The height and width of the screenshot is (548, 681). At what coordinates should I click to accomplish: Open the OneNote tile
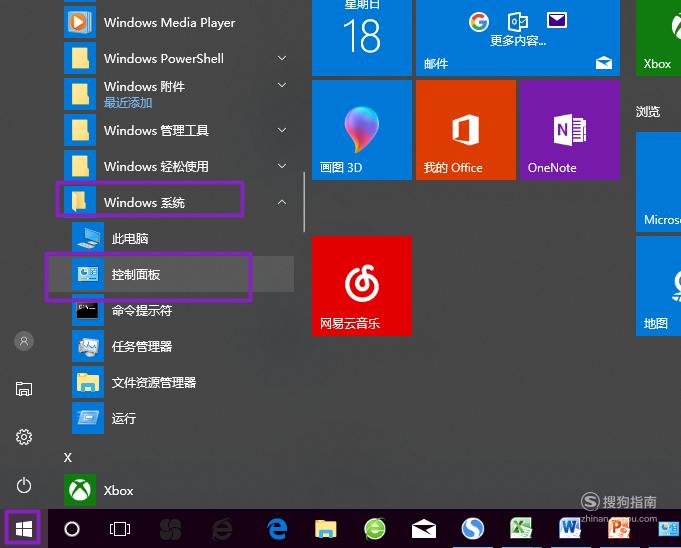570,130
